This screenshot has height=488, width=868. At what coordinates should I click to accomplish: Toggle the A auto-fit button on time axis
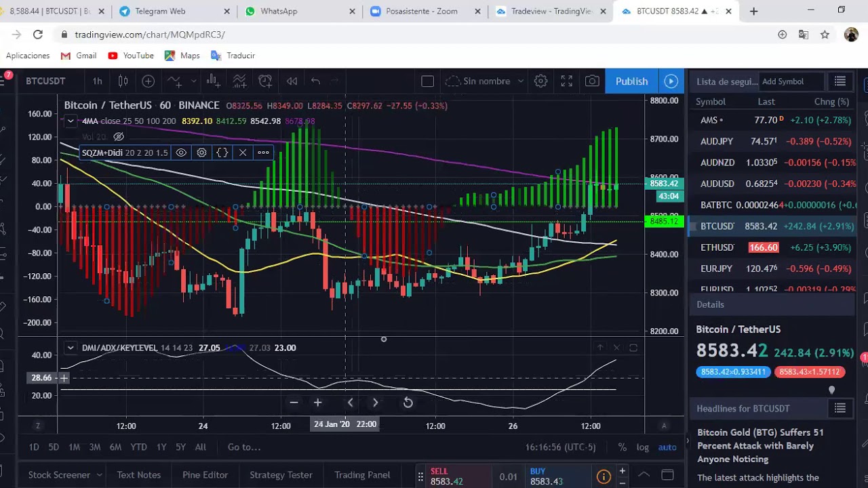[664, 426]
